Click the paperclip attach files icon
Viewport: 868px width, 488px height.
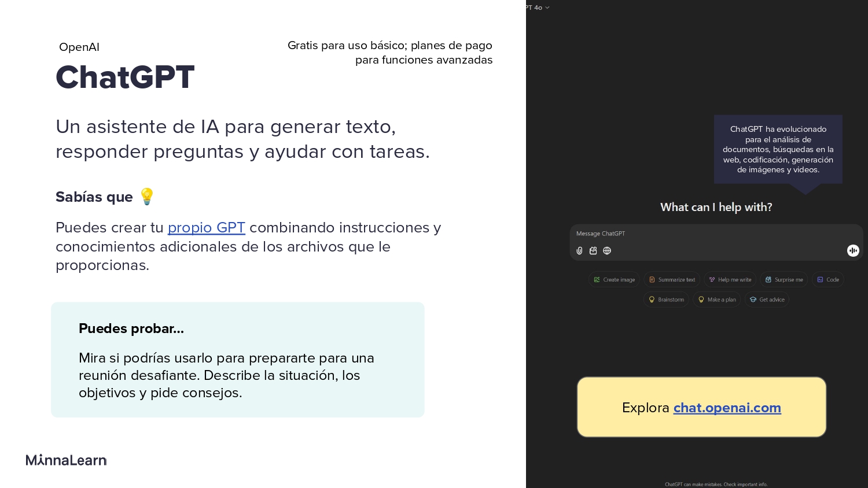[x=579, y=250]
